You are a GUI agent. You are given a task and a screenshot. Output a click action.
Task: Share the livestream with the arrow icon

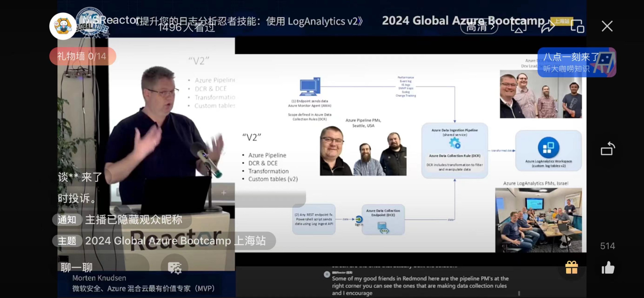(548, 27)
